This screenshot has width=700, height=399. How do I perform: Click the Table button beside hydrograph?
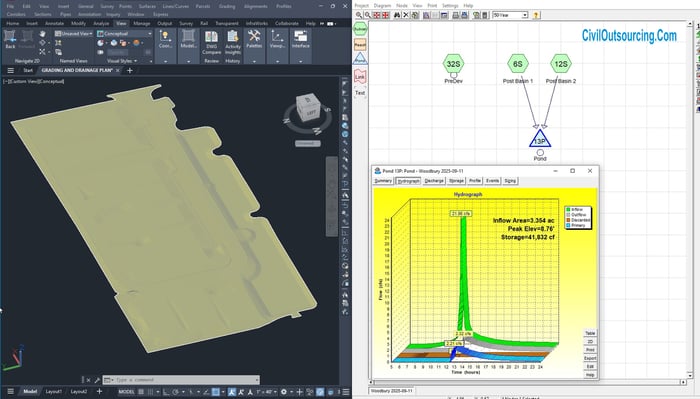[590, 333]
